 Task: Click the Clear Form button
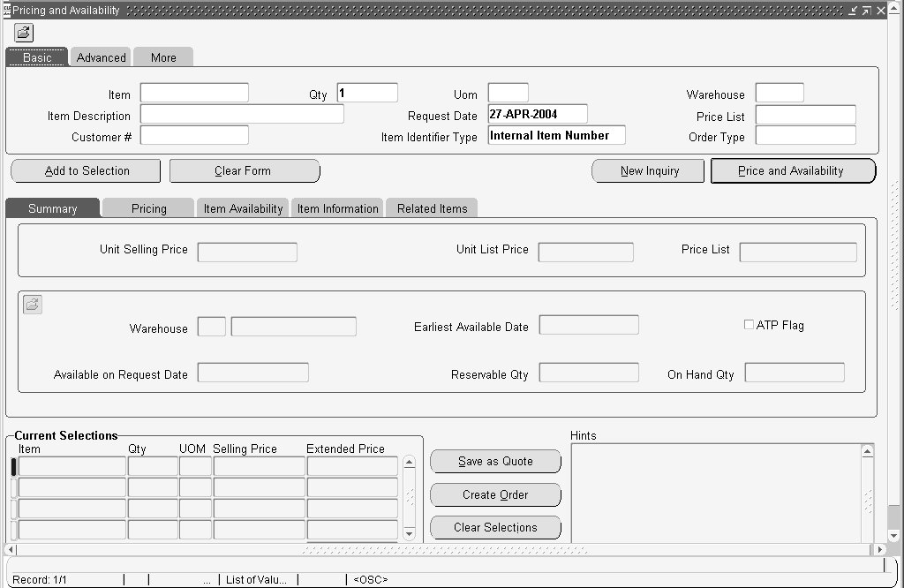(245, 170)
